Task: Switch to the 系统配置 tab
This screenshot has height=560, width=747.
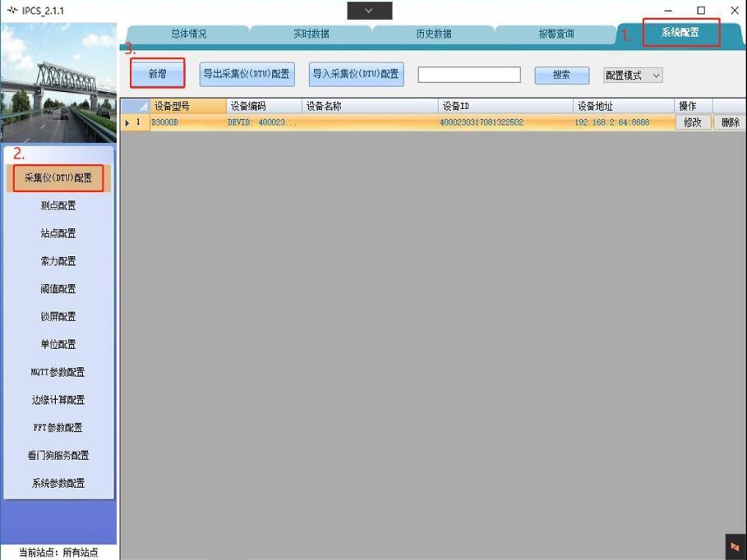Action: point(680,33)
